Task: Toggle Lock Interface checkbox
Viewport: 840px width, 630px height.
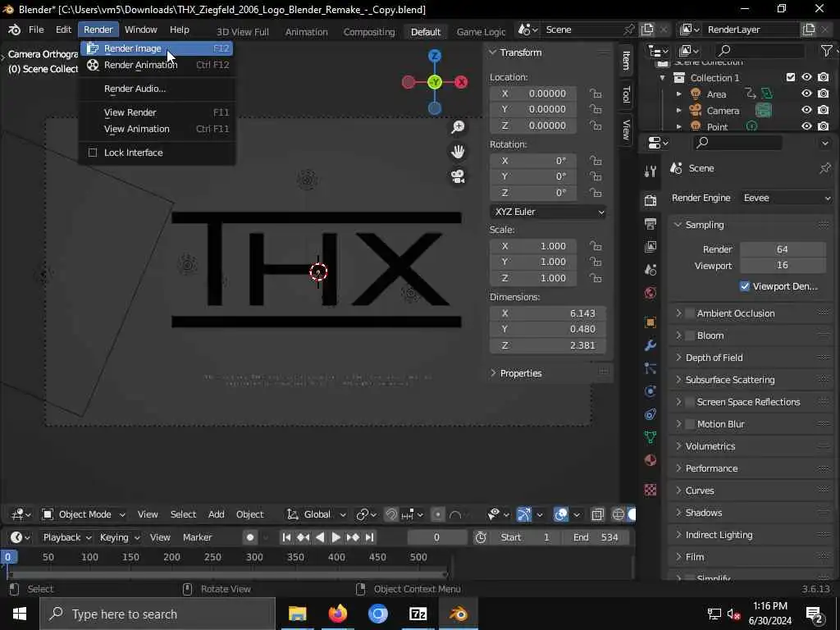Action: click(93, 153)
